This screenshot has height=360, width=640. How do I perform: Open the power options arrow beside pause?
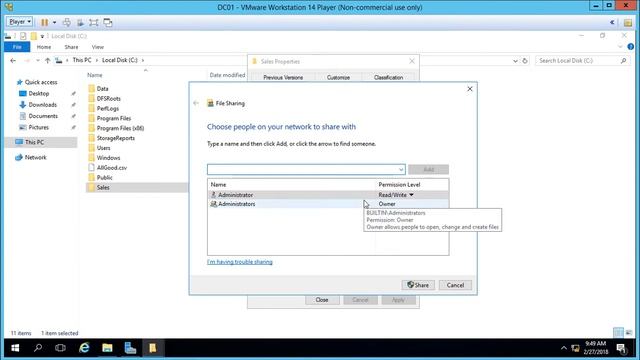[x=54, y=22]
